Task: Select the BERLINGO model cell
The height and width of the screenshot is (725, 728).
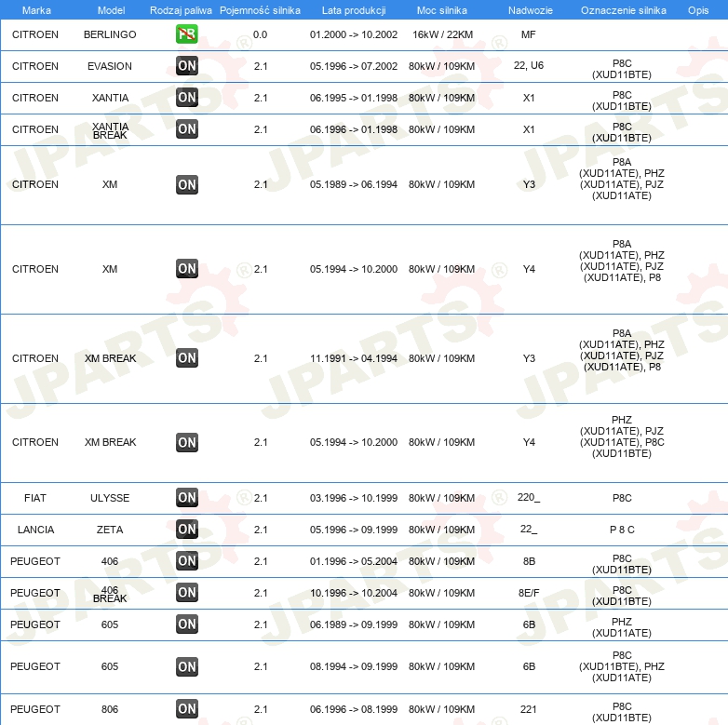Action: [110, 34]
